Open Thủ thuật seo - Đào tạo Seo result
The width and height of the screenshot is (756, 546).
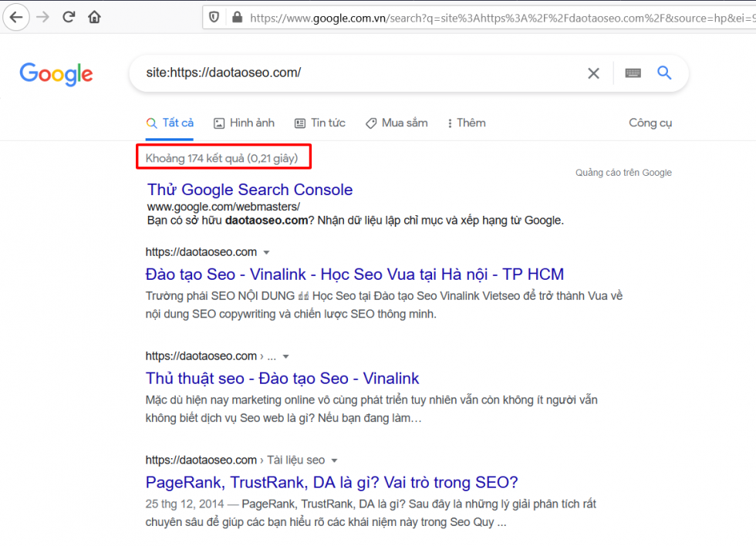click(x=282, y=379)
